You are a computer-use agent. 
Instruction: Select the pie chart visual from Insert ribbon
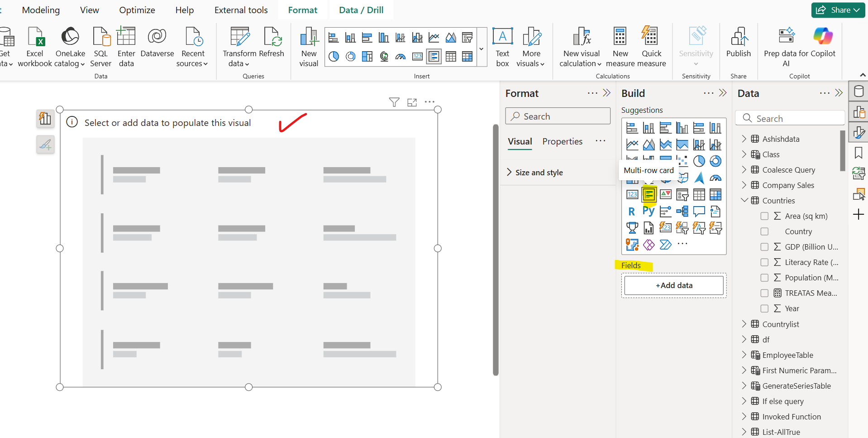coord(334,56)
